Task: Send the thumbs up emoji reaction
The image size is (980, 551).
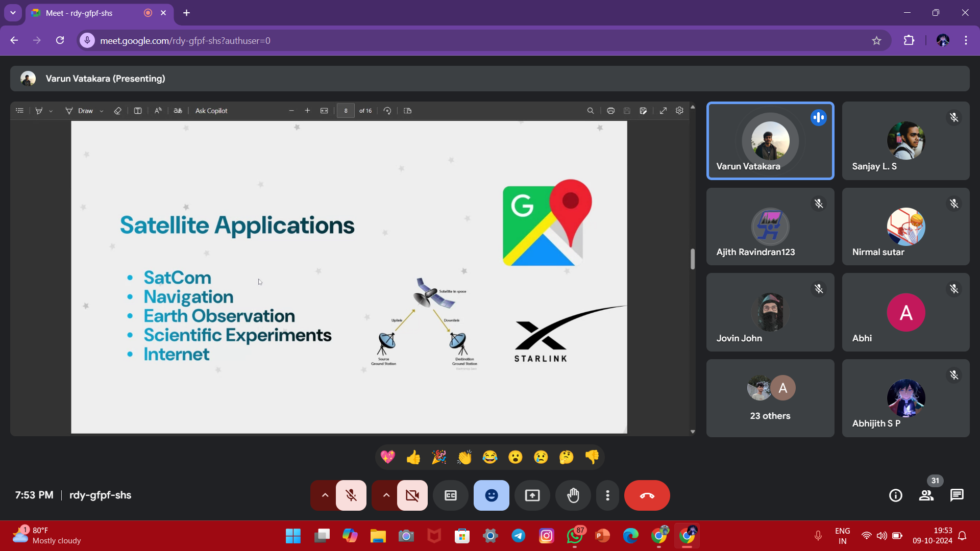Action: coord(413,457)
